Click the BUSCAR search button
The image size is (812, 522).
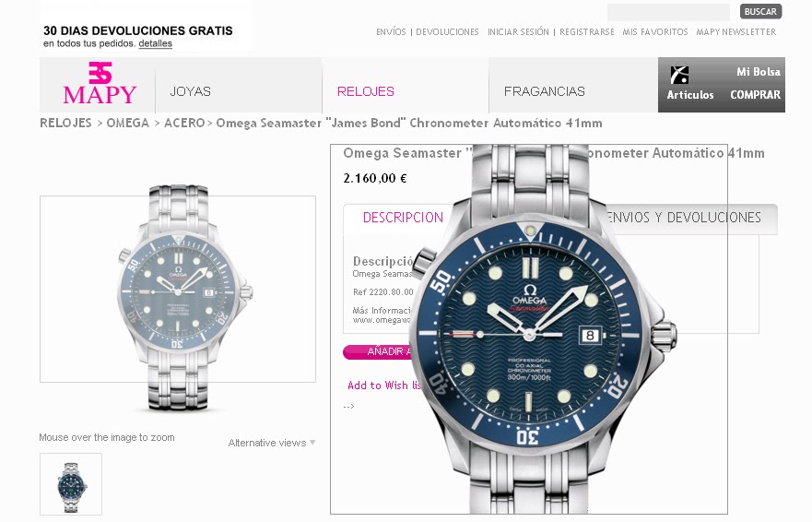coord(760,11)
